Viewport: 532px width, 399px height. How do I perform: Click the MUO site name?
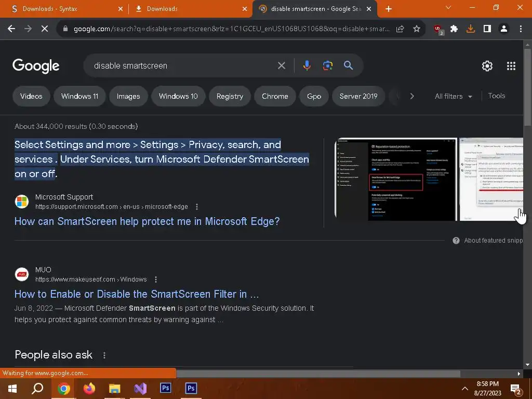pyautogui.click(x=43, y=270)
